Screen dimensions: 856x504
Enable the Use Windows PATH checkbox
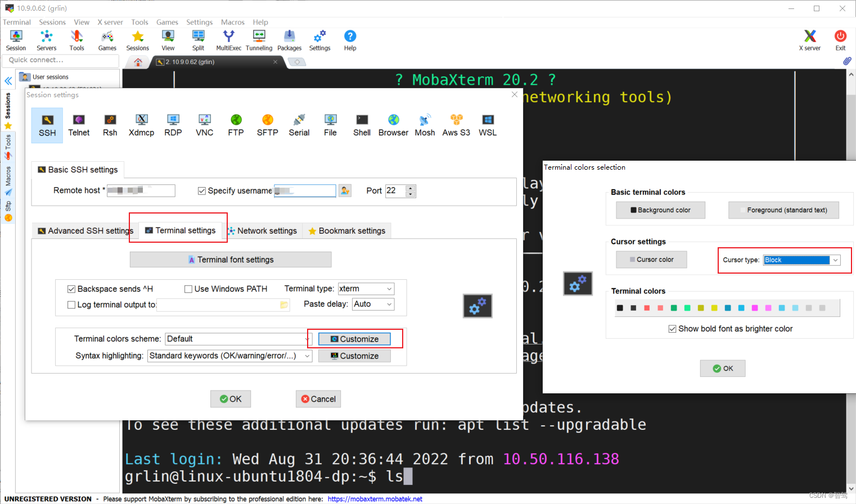coord(188,289)
